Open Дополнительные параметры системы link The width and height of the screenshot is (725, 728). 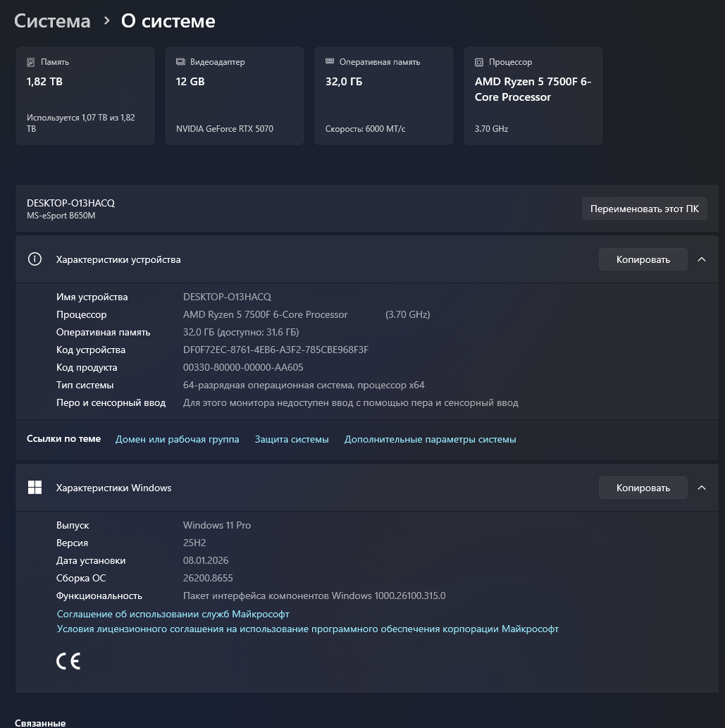[430, 439]
